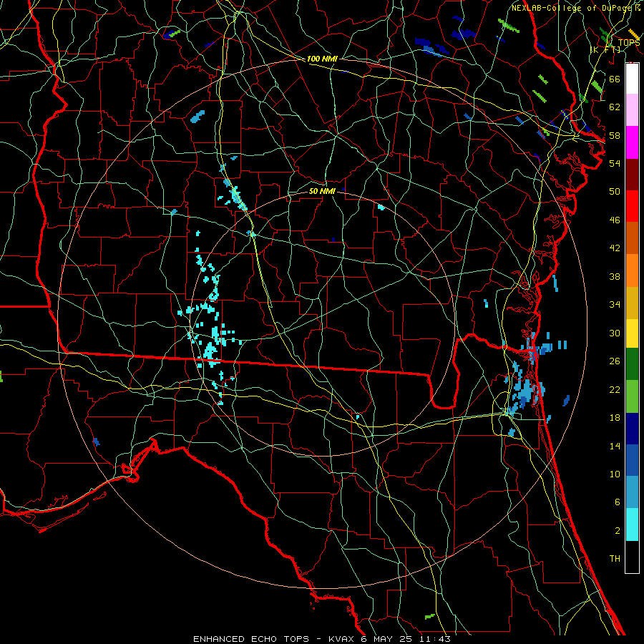Image resolution: width=644 pixels, height=644 pixels.
Task: Click the "42" legend value
Action: click(x=615, y=248)
